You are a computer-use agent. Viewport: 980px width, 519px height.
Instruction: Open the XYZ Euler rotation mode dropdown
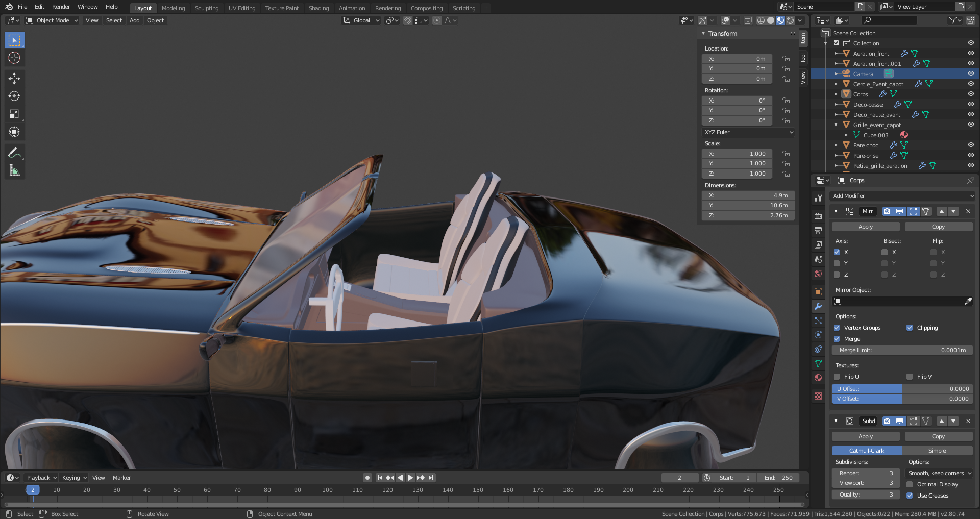click(748, 132)
